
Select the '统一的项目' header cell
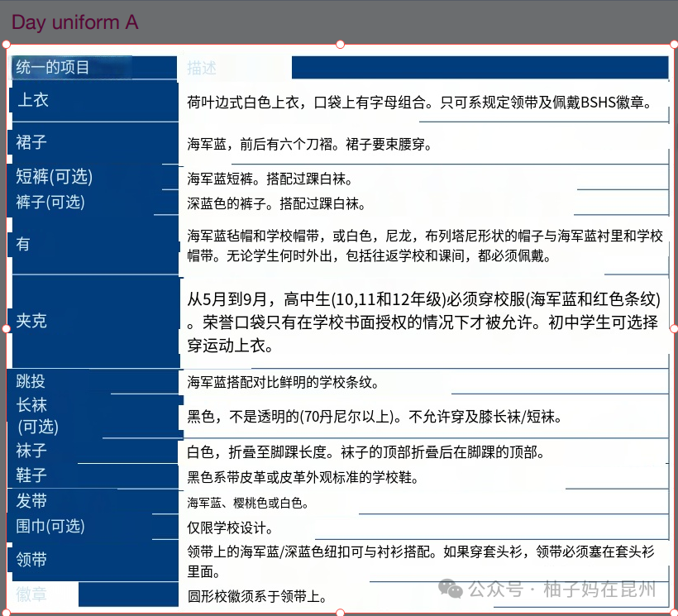point(53,68)
